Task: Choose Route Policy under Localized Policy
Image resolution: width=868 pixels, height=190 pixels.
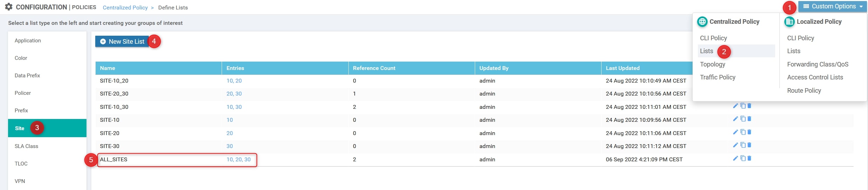Action: (x=804, y=91)
